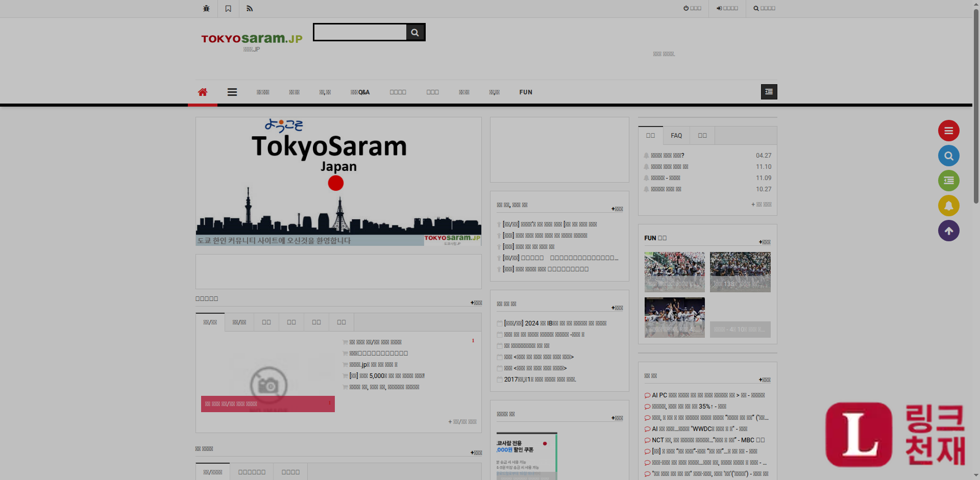Screen dimensions: 980x480
Task: Open the listing mentioning 5,000
Action: pos(387,376)
